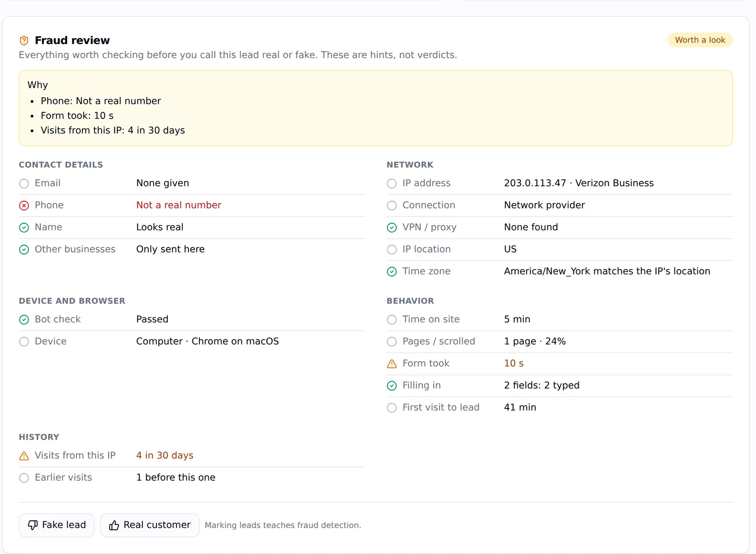Screen dimensions: 756x554
Task: Click the gray circle icon beside IP location
Action: coord(392,250)
